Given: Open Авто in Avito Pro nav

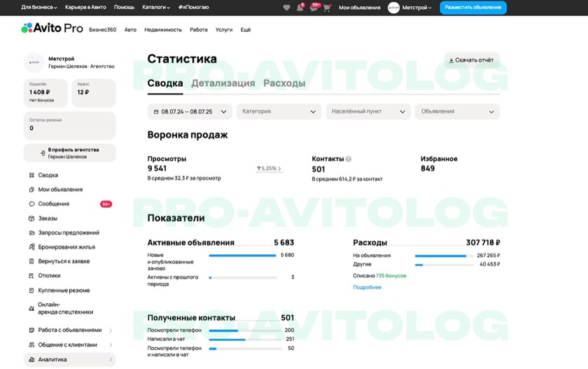Looking at the screenshot, I should tap(130, 29).
